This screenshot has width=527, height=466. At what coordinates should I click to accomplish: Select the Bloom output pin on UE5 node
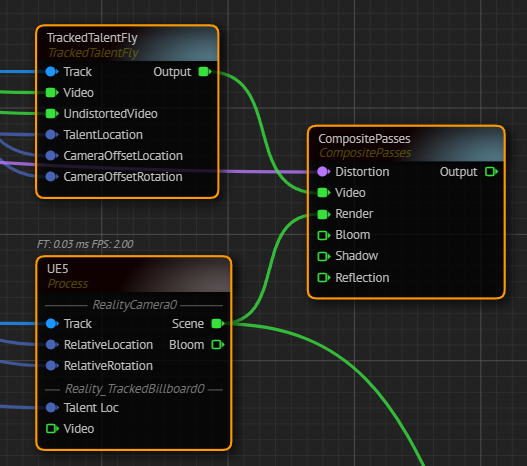point(217,345)
